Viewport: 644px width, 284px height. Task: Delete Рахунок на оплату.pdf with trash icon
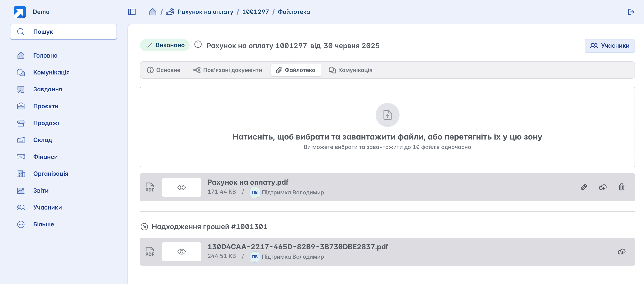coord(621,187)
